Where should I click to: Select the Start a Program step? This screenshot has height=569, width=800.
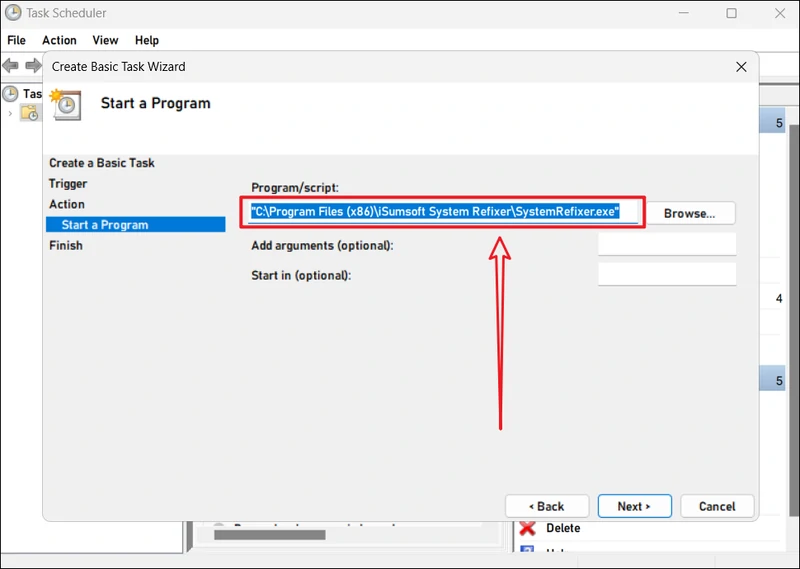136,225
